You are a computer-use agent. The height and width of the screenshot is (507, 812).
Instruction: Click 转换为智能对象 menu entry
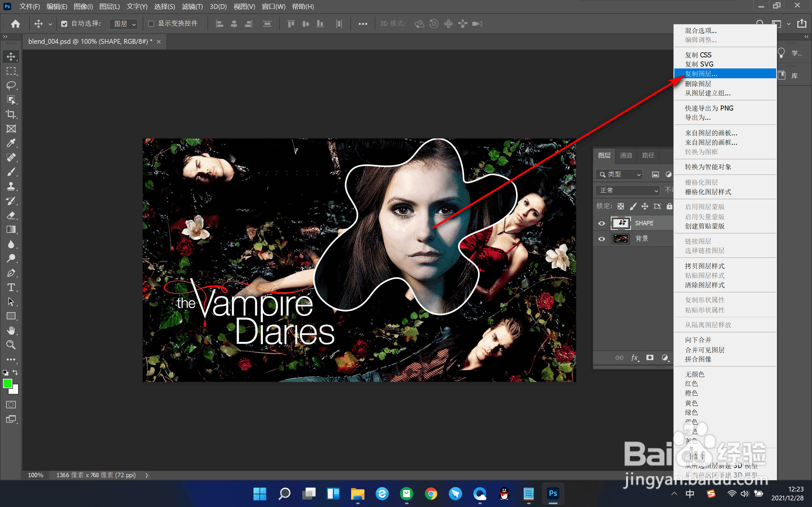coord(708,167)
